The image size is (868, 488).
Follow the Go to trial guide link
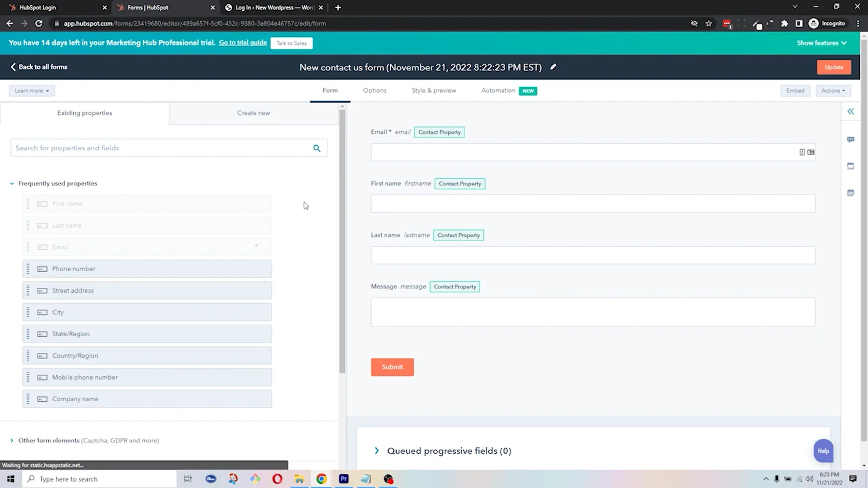tap(243, 43)
